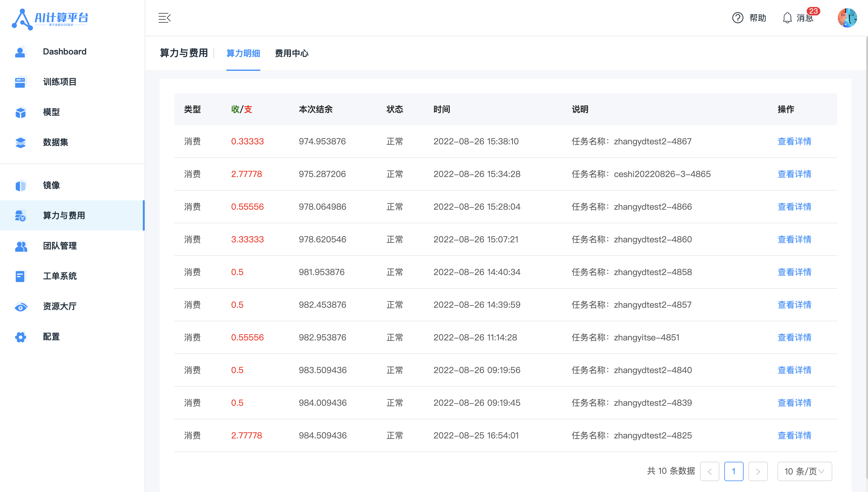Viewport: 868px width, 492px height.
Task: Click the 算力与费用 page title
Action: point(184,53)
